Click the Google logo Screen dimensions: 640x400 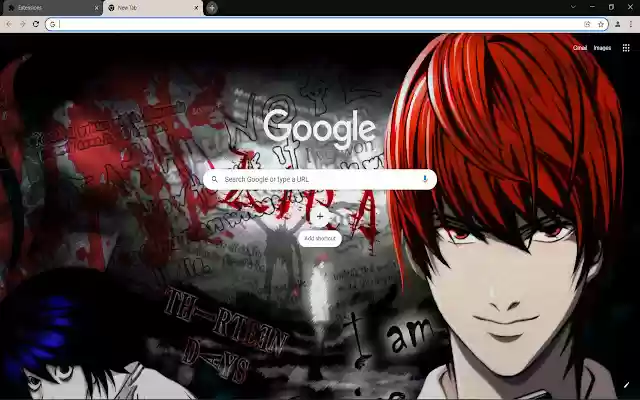pyautogui.click(x=320, y=129)
